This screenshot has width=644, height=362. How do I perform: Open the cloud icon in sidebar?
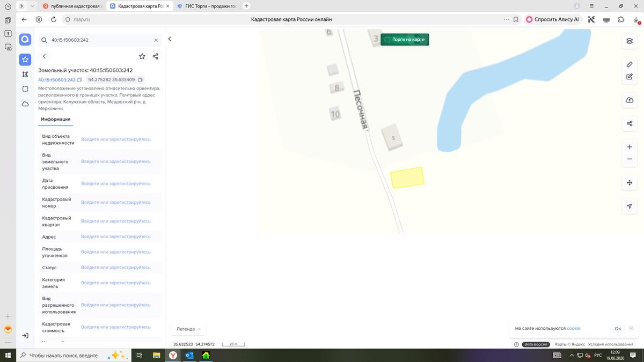[25, 104]
